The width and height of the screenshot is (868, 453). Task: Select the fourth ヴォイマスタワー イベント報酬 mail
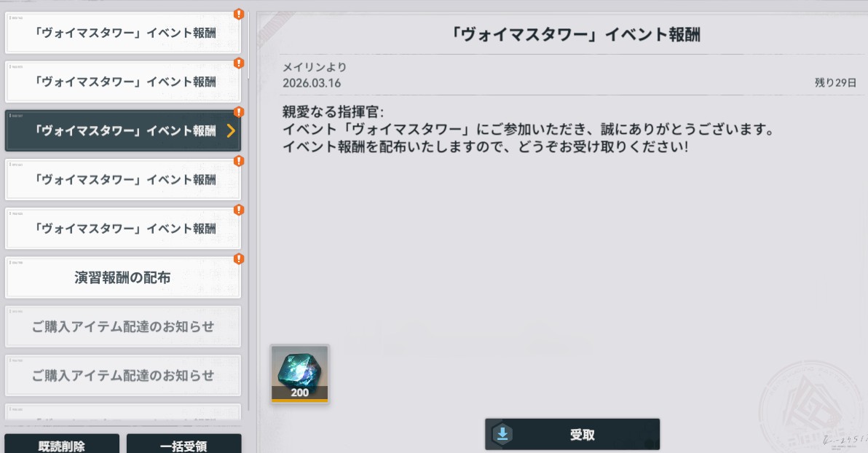[123, 179]
